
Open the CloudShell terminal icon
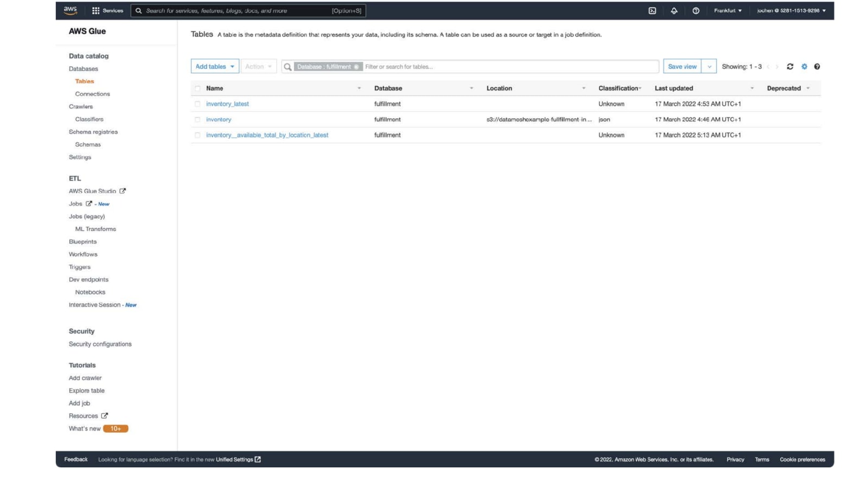(652, 10)
